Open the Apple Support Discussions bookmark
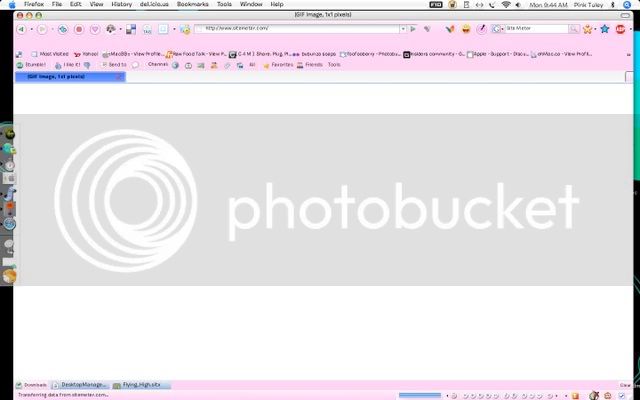The image size is (640, 400). pos(498,54)
